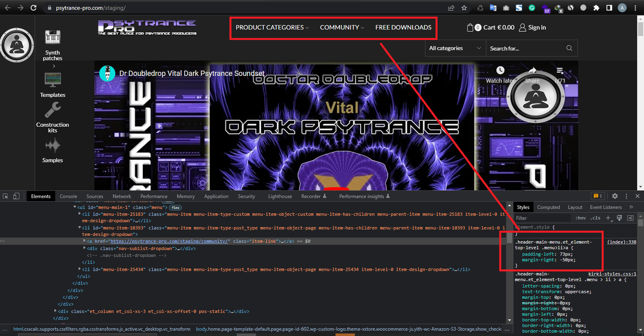Toggle the .cls class editor
The height and width of the screenshot is (336, 644).
(x=596, y=218)
